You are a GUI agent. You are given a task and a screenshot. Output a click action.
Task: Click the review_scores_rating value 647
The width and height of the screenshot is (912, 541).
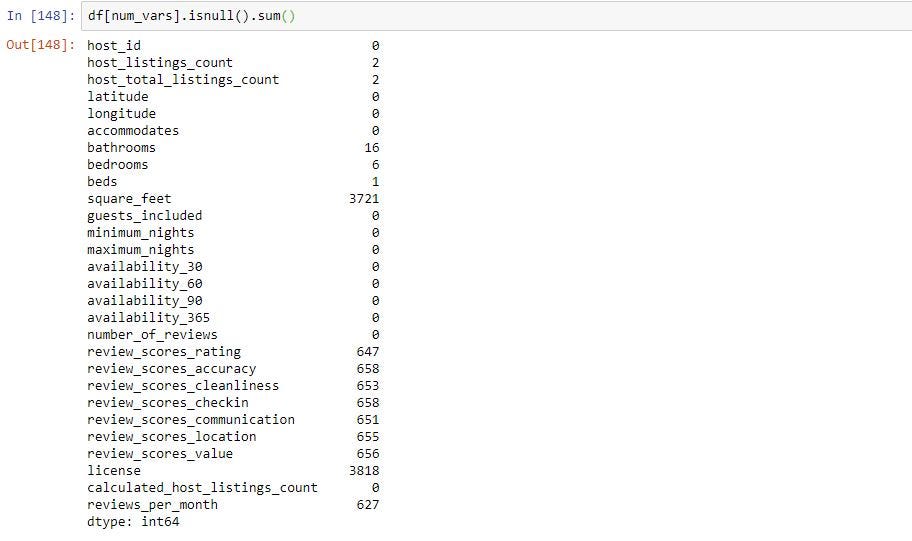click(368, 352)
